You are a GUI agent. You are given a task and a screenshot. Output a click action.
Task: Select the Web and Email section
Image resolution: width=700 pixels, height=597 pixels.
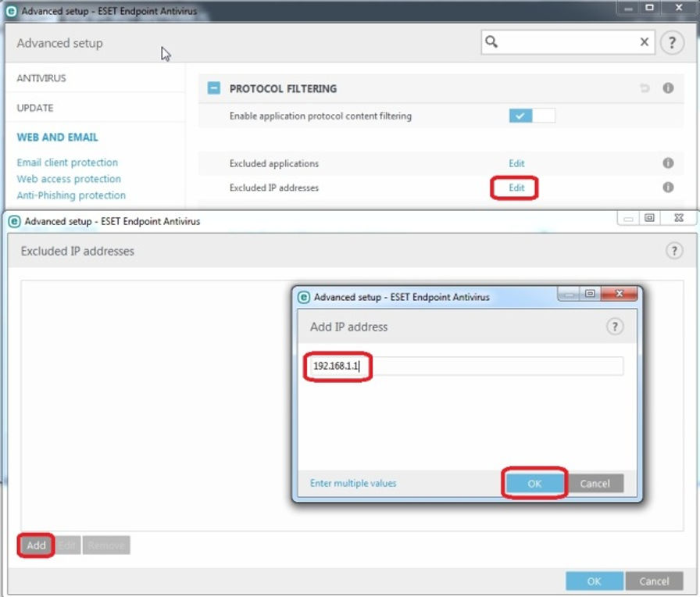pyautogui.click(x=57, y=137)
